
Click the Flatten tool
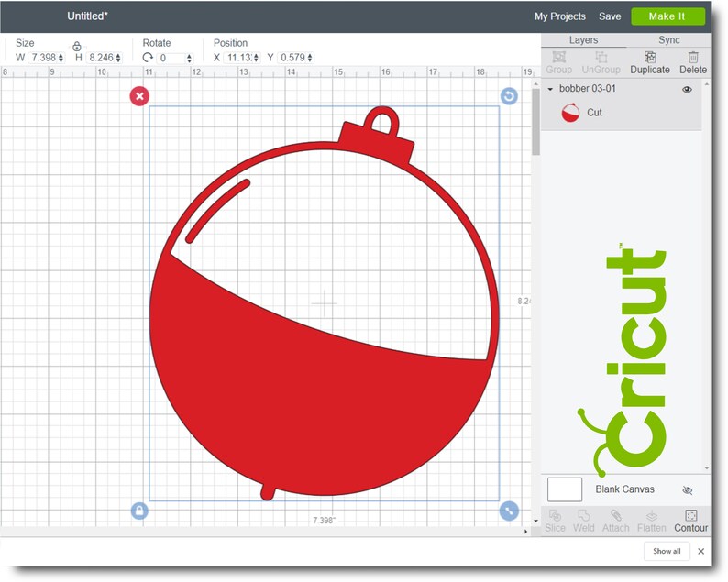(x=651, y=521)
